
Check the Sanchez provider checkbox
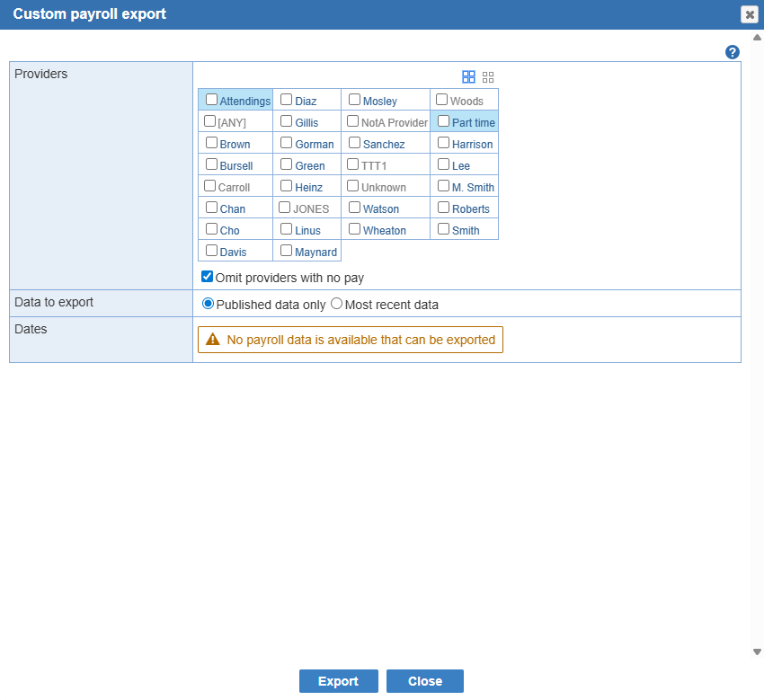355,143
